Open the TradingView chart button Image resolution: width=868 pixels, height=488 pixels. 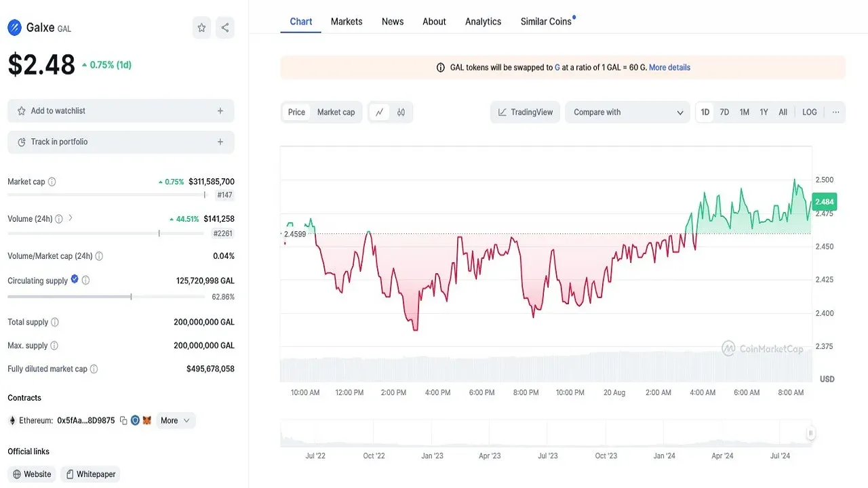coord(525,113)
